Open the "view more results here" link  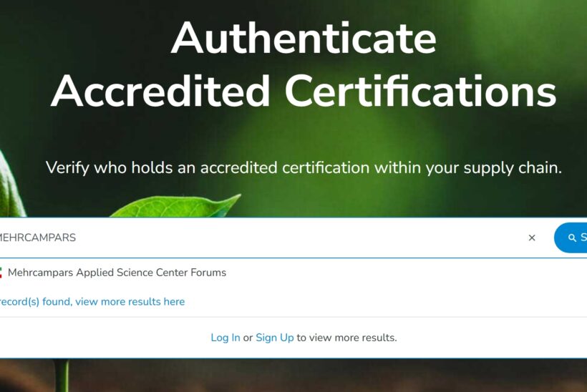(130, 302)
